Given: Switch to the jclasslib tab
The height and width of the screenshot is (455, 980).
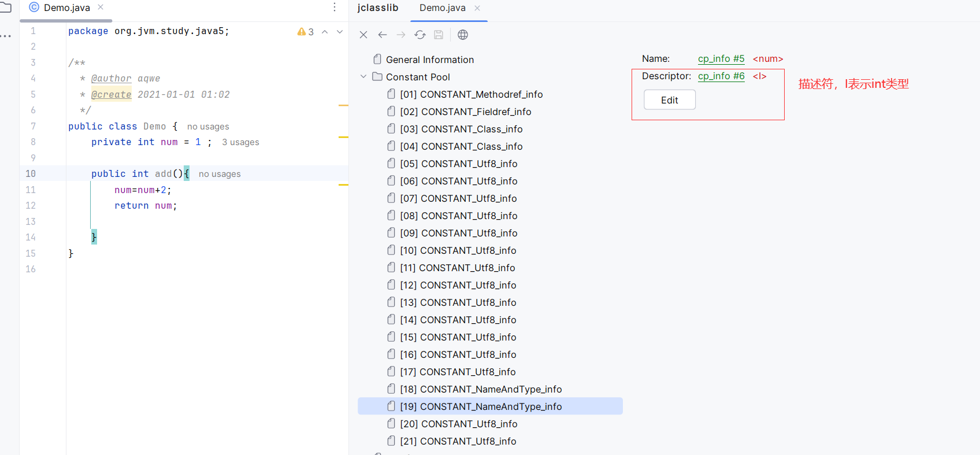Looking at the screenshot, I should coord(378,8).
